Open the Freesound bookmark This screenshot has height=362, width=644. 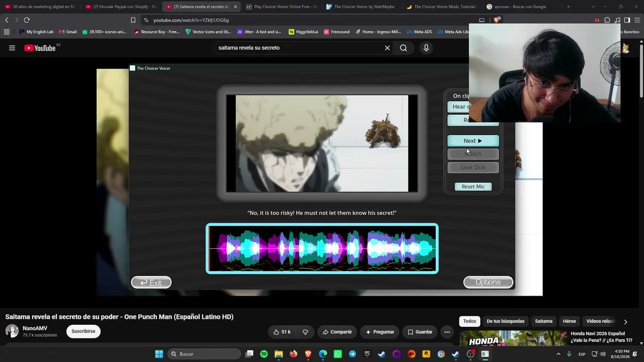pos(337,32)
